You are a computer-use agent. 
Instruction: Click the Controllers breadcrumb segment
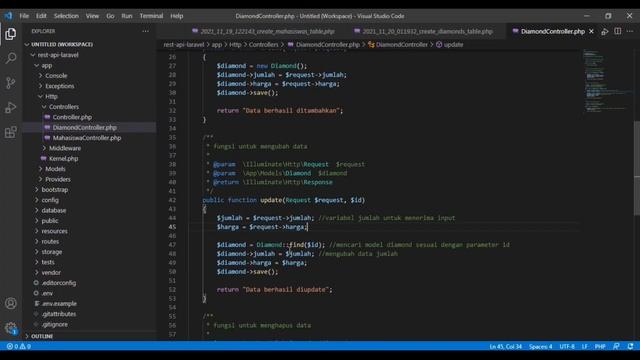[x=264, y=44]
